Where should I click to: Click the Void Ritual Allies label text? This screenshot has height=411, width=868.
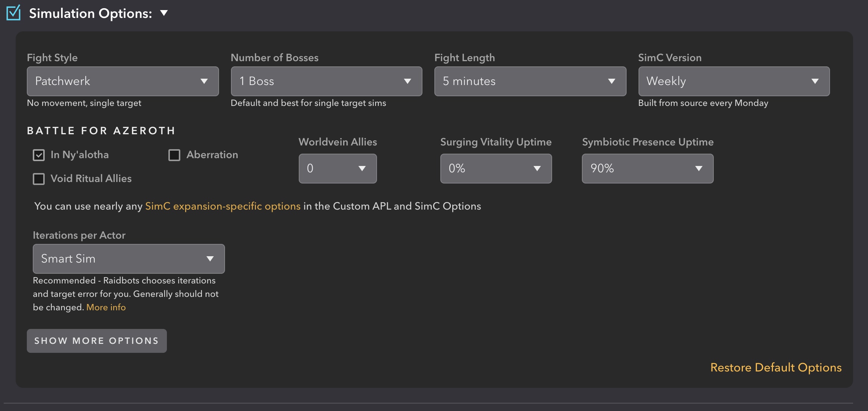tap(91, 179)
